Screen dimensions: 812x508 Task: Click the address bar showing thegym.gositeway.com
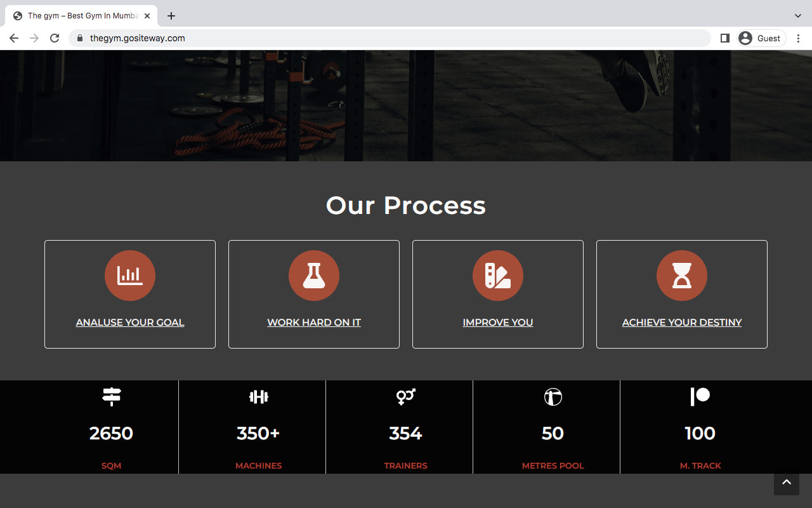(390, 38)
